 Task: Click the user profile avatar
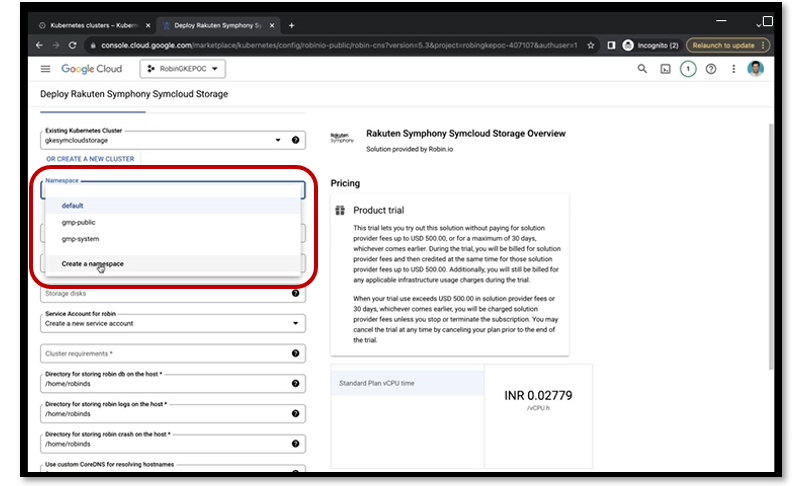[756, 69]
